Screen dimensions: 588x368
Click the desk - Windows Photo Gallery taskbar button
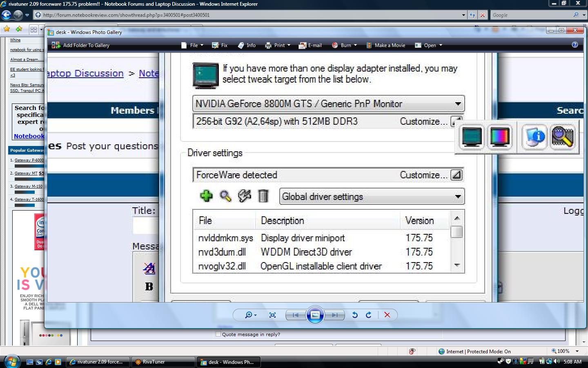tap(229, 362)
